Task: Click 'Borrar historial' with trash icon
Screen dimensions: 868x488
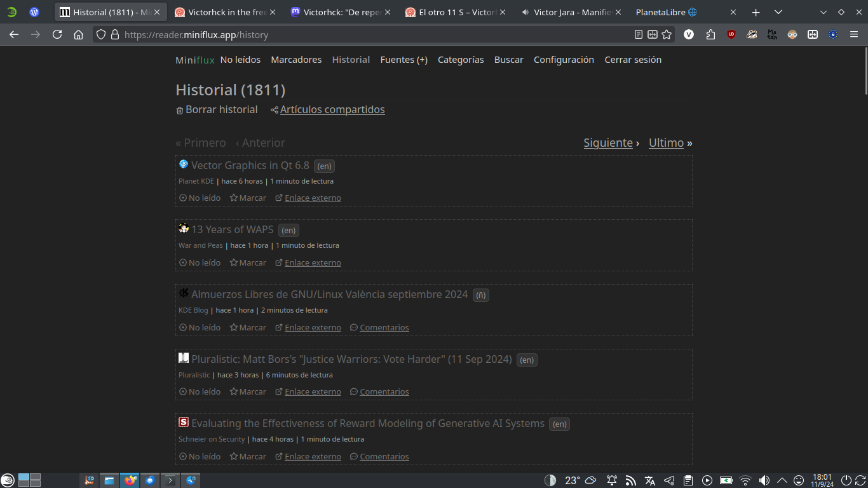Action: pyautogui.click(x=217, y=110)
